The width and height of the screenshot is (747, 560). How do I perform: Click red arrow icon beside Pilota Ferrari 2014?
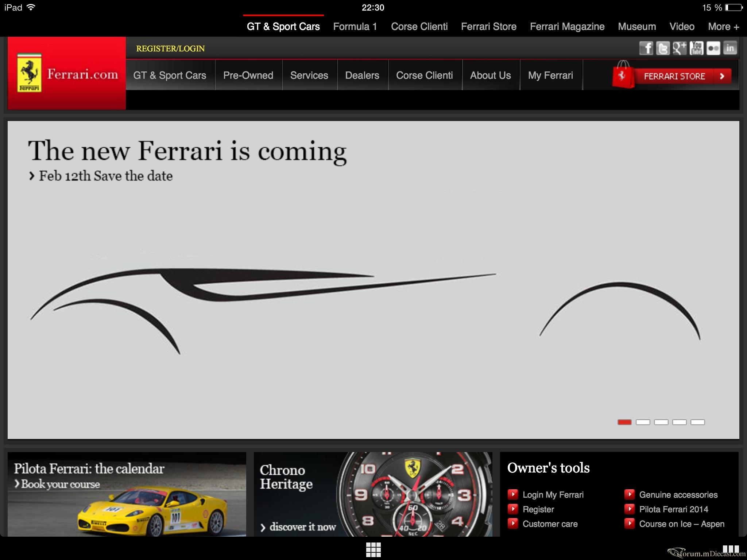629,509
